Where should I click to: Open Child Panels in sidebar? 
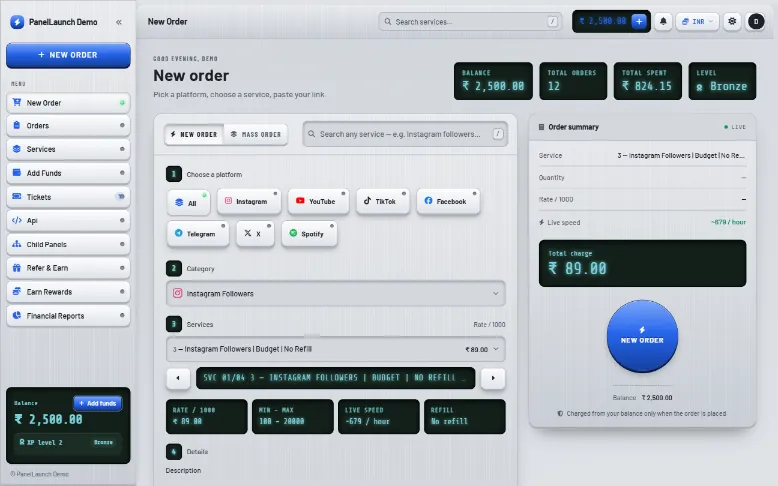68,244
